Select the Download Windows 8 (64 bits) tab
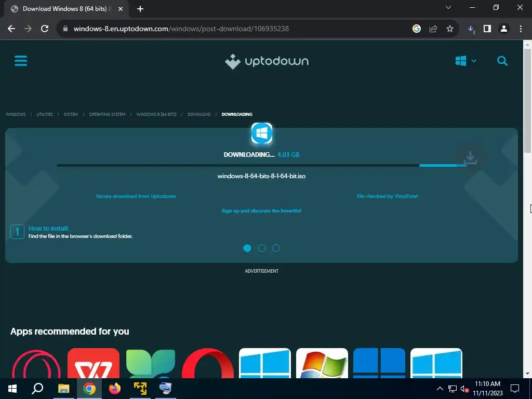This screenshot has height=399, width=532. (66, 9)
